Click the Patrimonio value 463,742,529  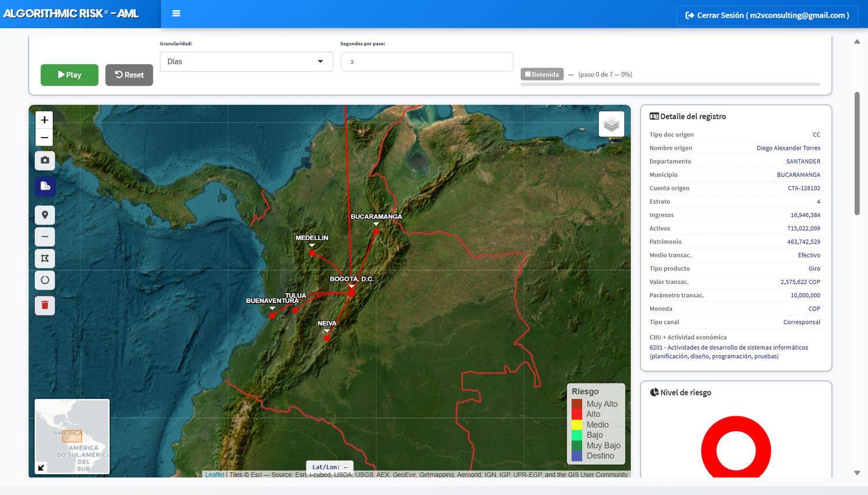pyautogui.click(x=804, y=242)
